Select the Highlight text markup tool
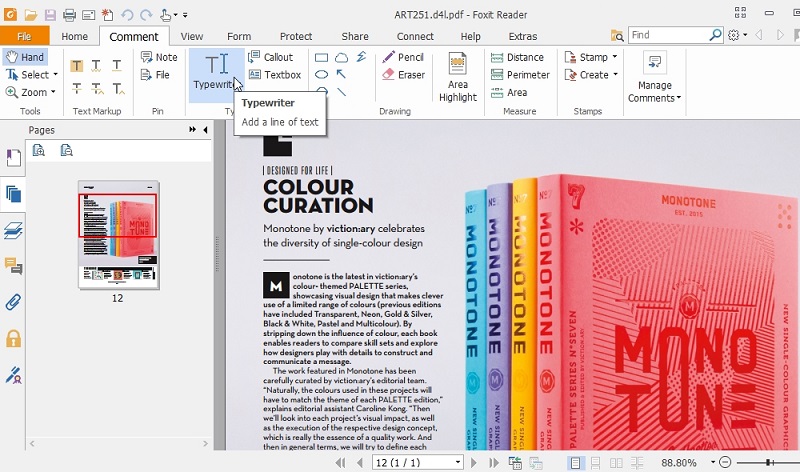This screenshot has height=472, width=800. [77, 66]
